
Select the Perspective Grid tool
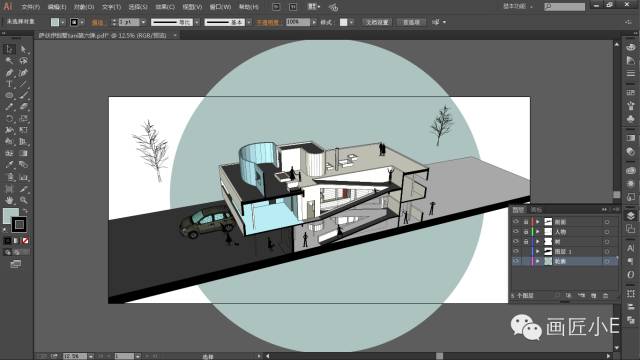click(x=23, y=142)
